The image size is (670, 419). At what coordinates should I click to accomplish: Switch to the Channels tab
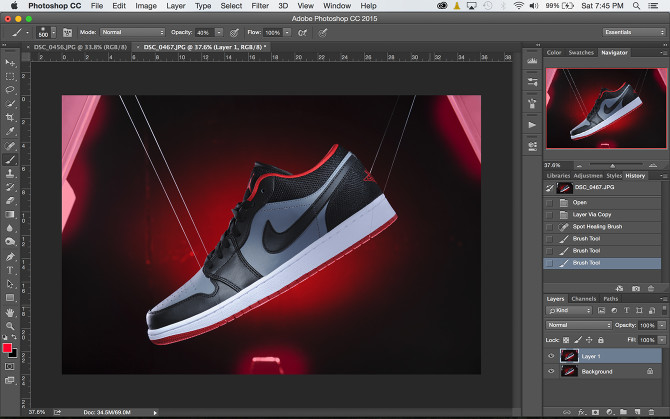pos(583,299)
